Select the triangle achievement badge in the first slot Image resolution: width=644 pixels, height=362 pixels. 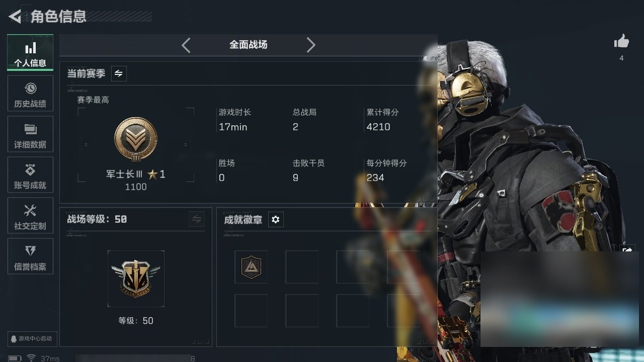[251, 267]
